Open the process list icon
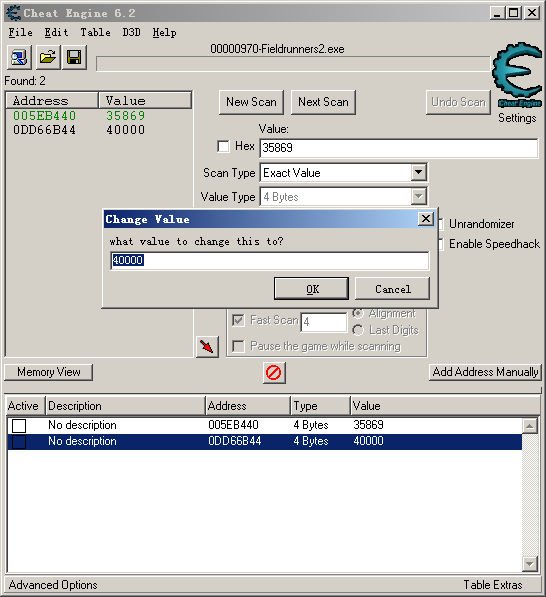546x597 pixels. 19,57
